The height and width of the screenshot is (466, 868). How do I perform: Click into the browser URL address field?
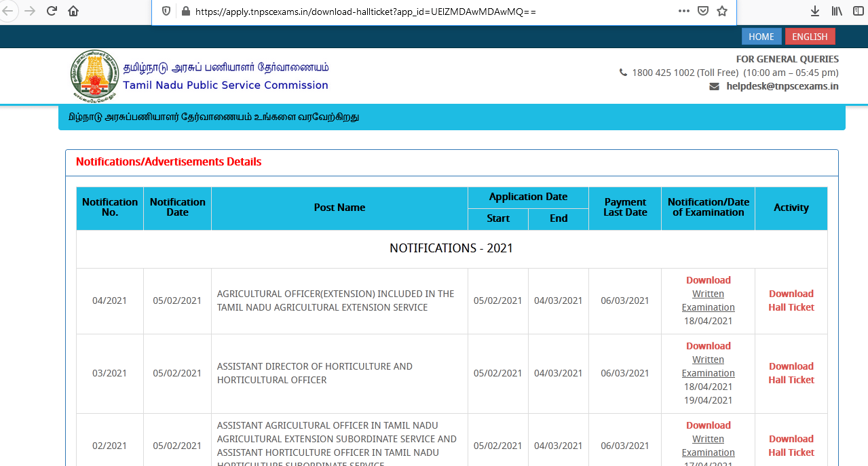point(407,12)
